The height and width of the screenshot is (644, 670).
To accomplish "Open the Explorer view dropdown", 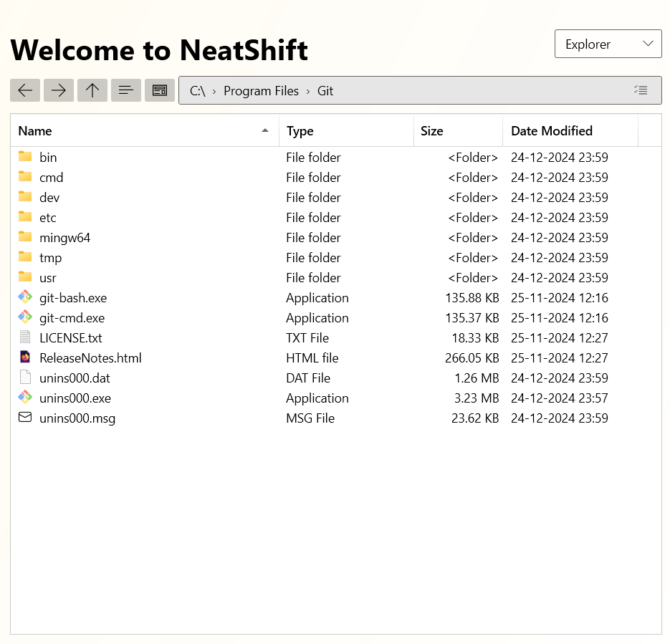I will pyautogui.click(x=608, y=44).
